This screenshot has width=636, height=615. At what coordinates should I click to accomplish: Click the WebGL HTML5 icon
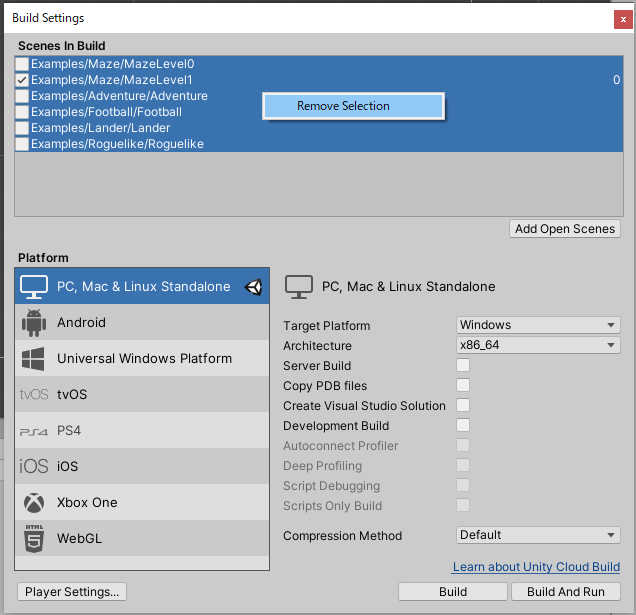[34, 538]
